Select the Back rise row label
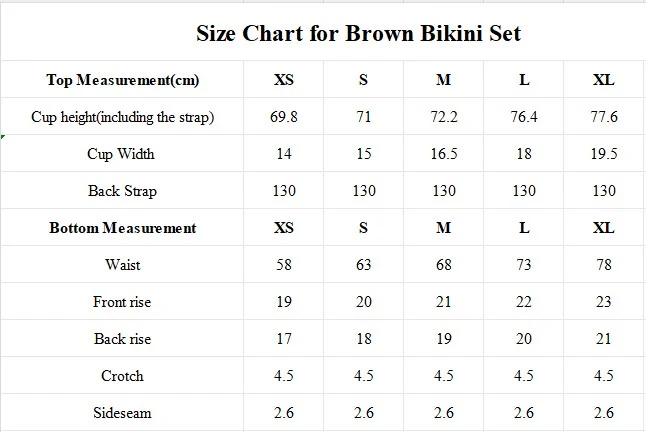This screenshot has width=646, height=432. pos(122,339)
